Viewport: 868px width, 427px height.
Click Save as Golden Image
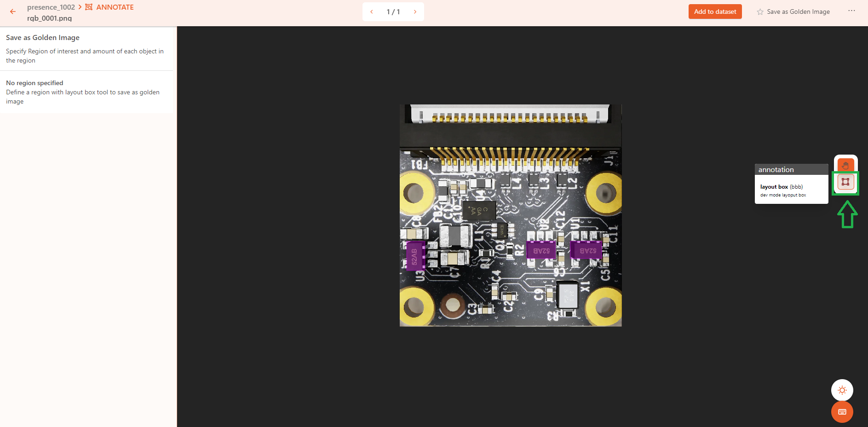(798, 12)
